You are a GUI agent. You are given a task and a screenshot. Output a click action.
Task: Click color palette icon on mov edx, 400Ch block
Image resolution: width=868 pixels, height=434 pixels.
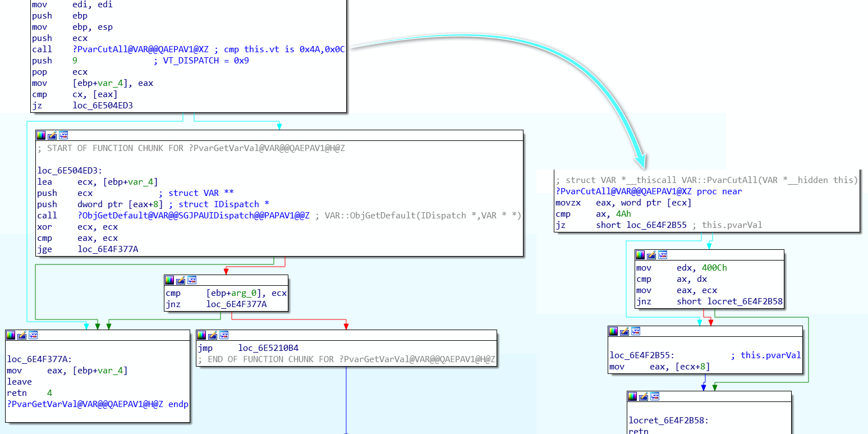pos(640,255)
